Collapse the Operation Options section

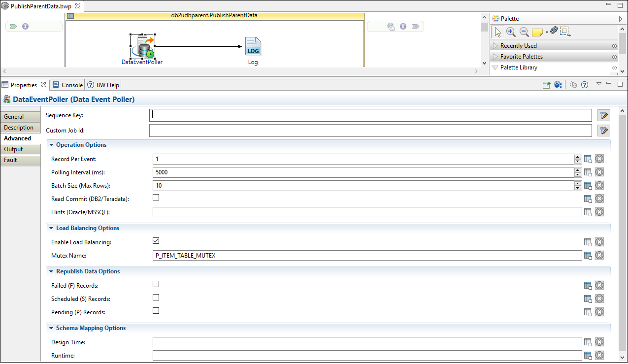(x=51, y=145)
